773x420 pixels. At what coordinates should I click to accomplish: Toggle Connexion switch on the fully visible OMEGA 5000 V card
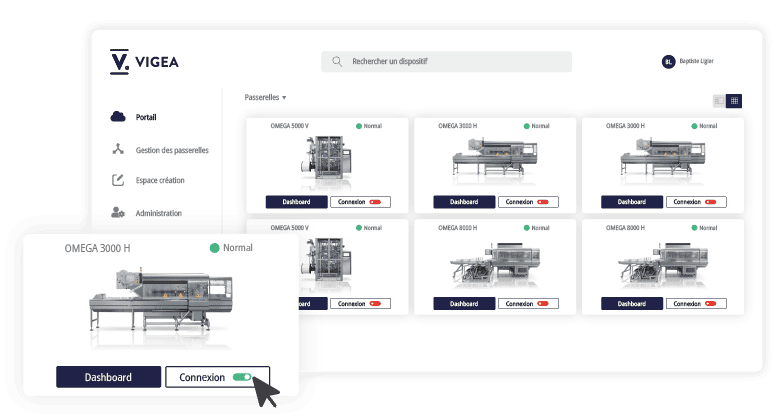pos(375,202)
